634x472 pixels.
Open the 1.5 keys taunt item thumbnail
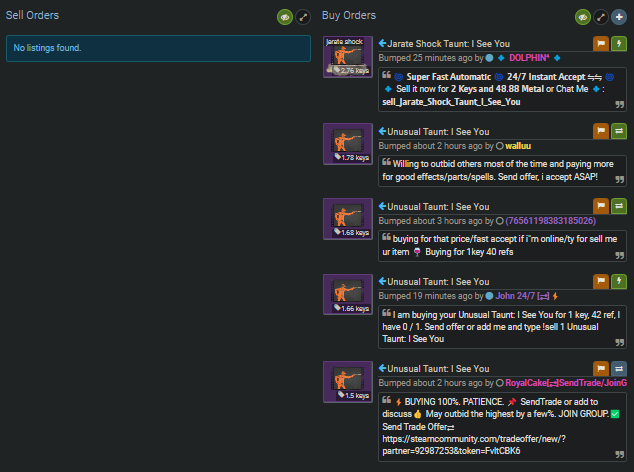(348, 382)
